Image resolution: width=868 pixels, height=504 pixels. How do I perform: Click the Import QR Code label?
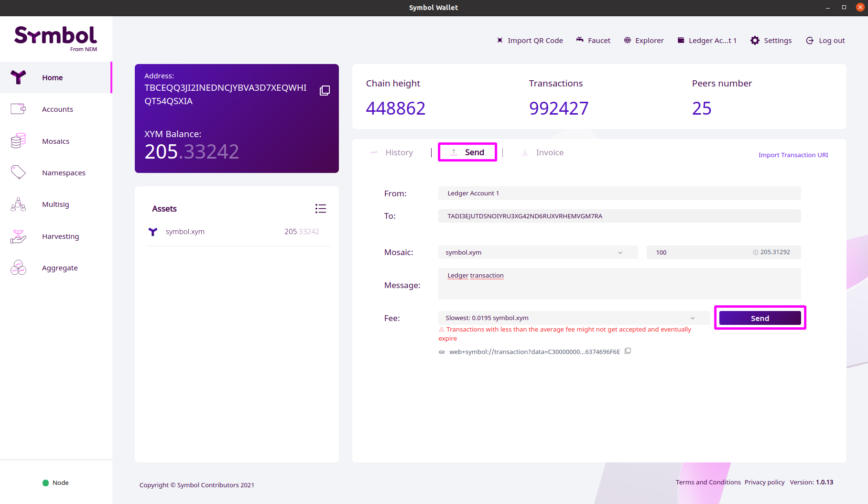tap(535, 41)
